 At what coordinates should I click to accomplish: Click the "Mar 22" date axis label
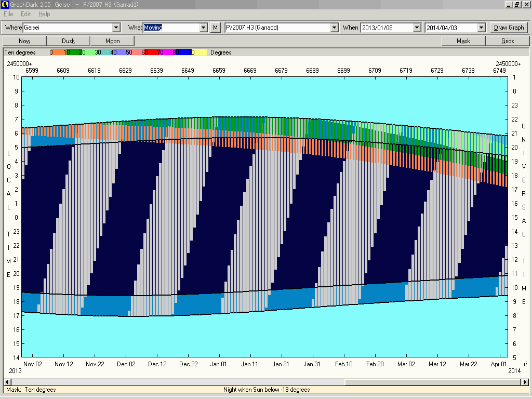469,364
